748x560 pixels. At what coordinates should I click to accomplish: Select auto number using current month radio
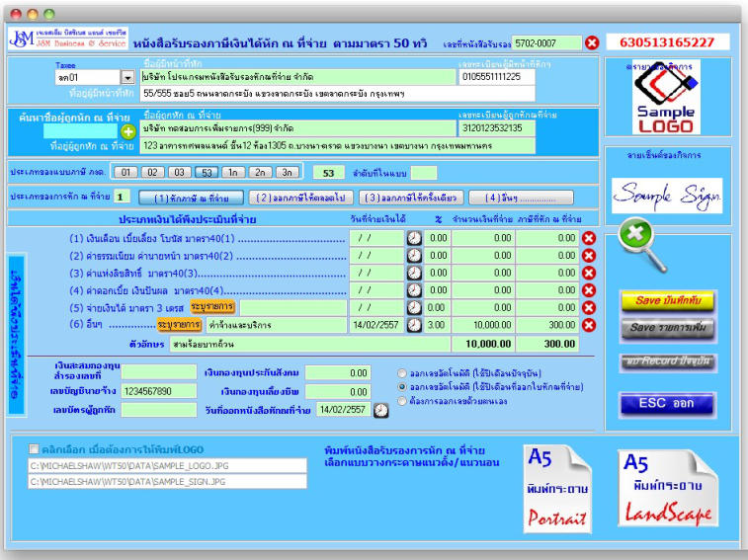click(x=402, y=373)
